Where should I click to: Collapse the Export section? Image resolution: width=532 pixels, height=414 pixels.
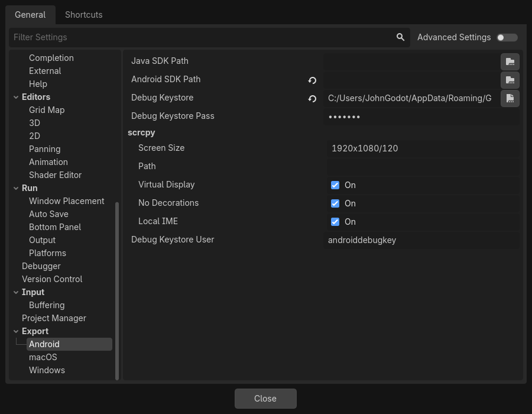pos(16,331)
